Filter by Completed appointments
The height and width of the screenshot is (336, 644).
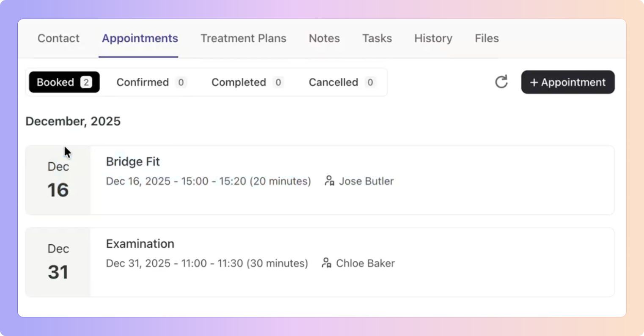247,82
